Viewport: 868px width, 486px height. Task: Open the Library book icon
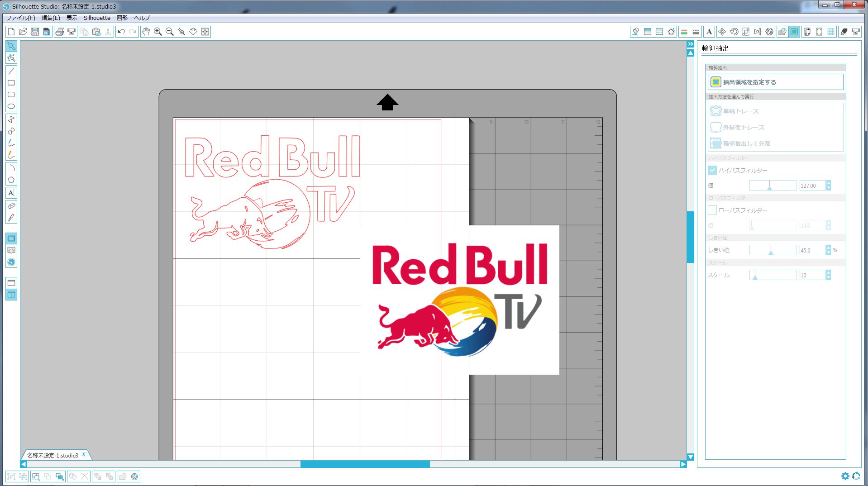coord(11,250)
